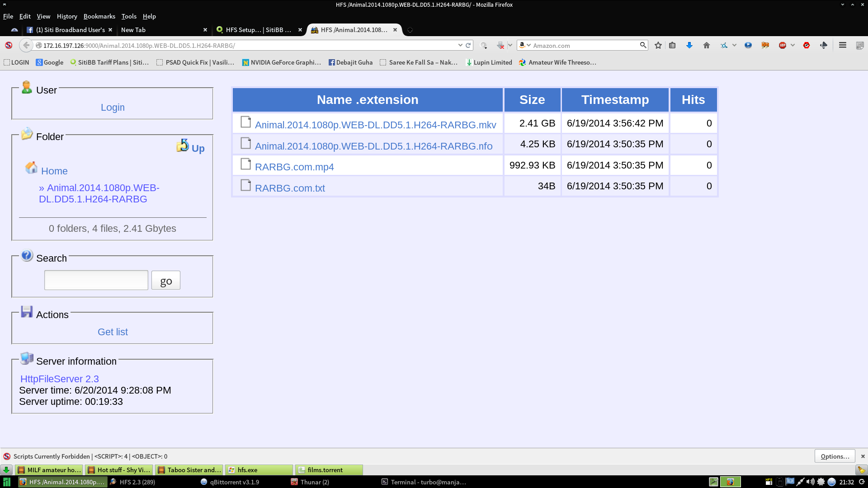Click the volume speaker icon in the system tray
Screen dimensions: 868x488
click(810, 482)
